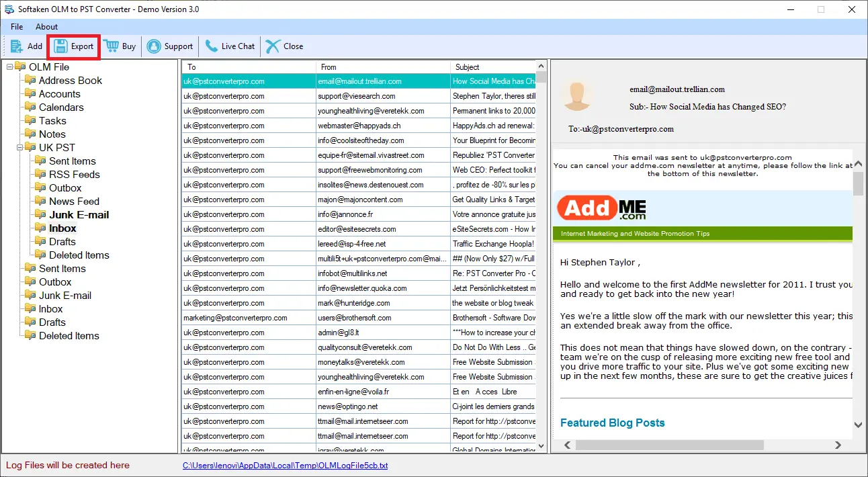Select the email from infobot@multilinks.net
868x477 pixels.
tap(359, 273)
